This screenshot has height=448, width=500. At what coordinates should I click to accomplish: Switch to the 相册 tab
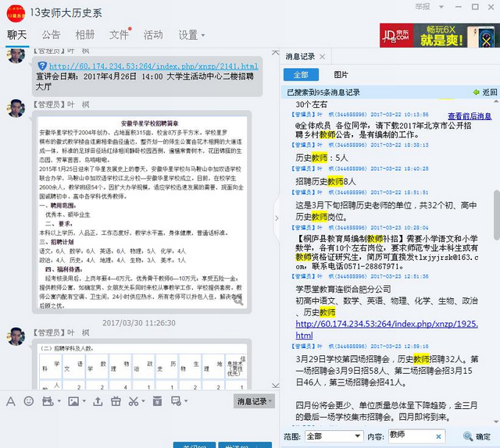pyautogui.click(x=84, y=35)
